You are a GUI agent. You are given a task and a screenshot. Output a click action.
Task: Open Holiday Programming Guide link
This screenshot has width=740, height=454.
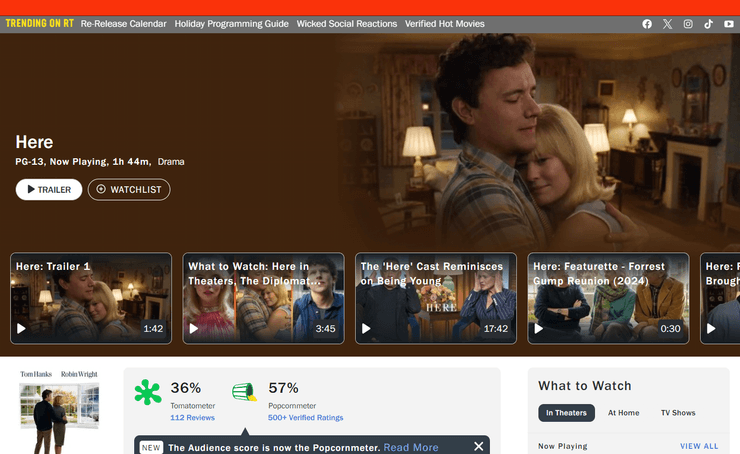[232, 24]
